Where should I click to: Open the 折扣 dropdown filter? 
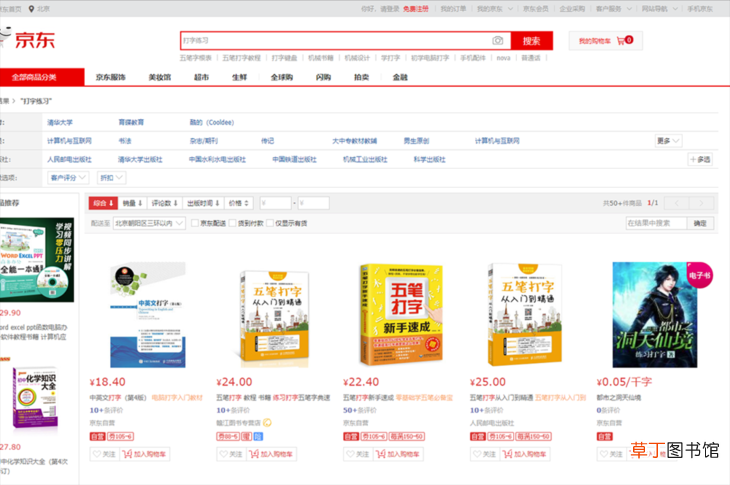tap(111, 178)
